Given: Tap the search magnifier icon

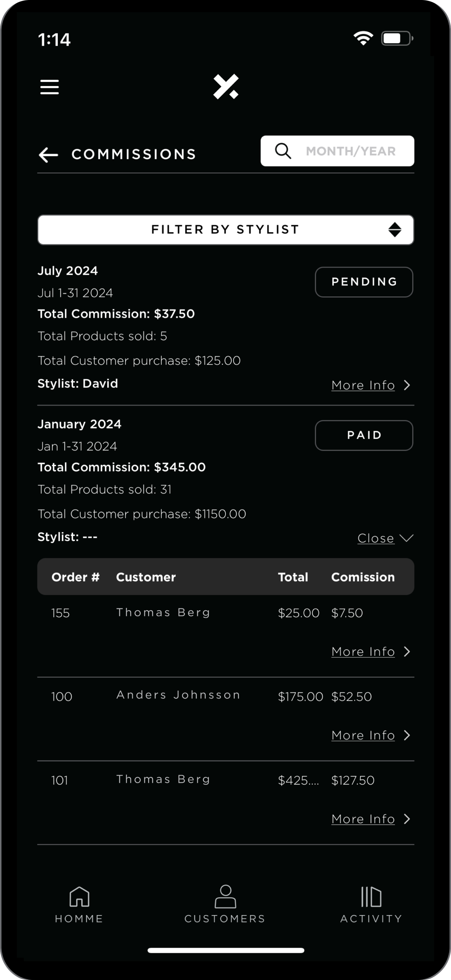Looking at the screenshot, I should coord(283,151).
